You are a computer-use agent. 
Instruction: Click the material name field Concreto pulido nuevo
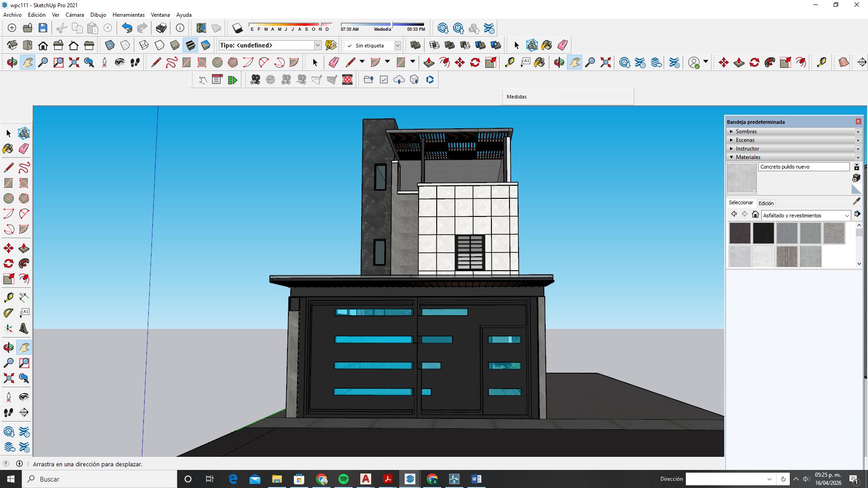(x=803, y=167)
